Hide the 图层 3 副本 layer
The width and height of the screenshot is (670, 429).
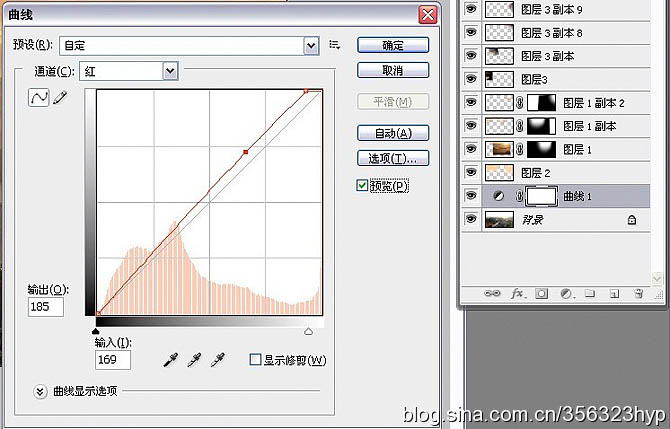coord(471,56)
